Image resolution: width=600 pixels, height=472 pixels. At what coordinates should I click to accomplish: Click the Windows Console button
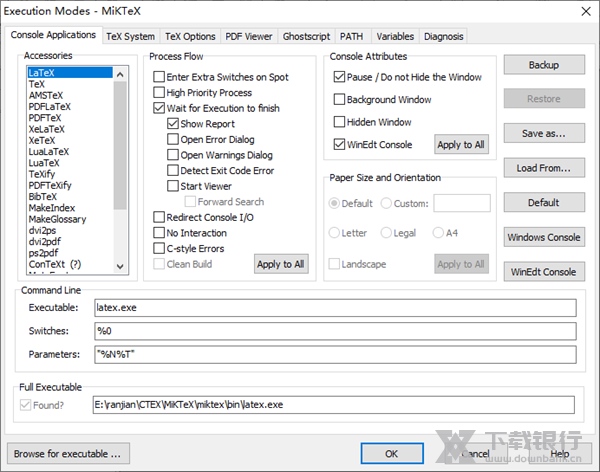pos(543,237)
